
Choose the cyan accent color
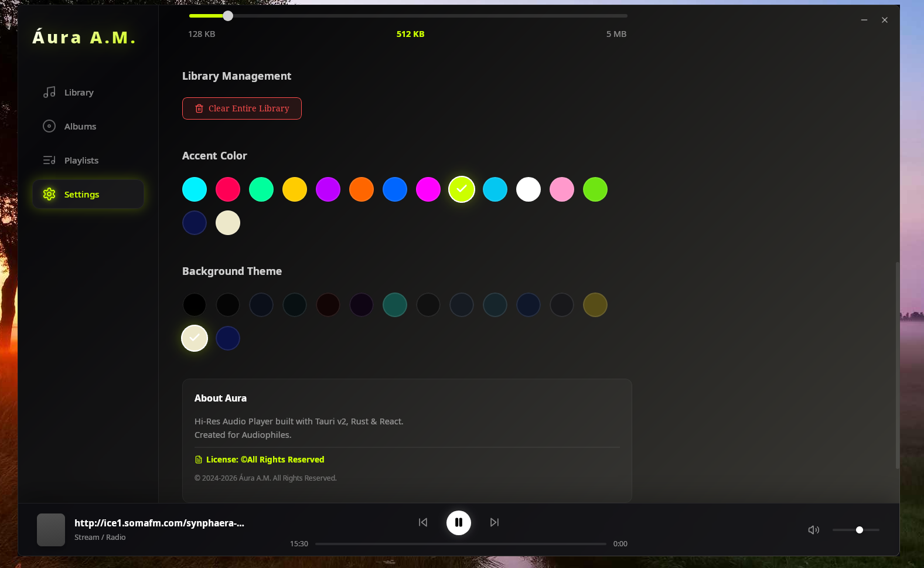(x=195, y=189)
